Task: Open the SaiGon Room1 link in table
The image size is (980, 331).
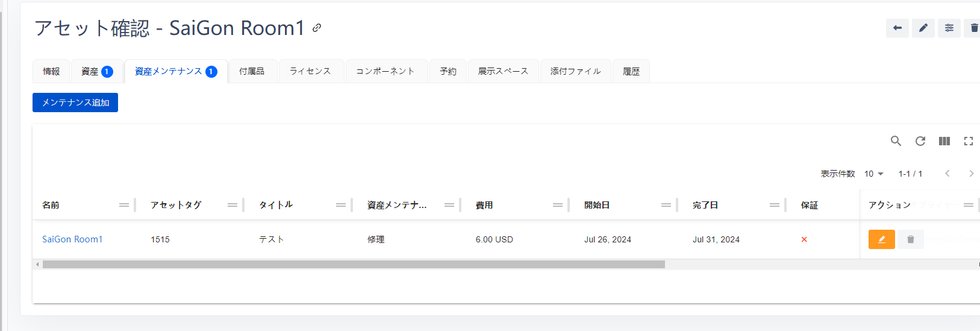Action: click(72, 239)
